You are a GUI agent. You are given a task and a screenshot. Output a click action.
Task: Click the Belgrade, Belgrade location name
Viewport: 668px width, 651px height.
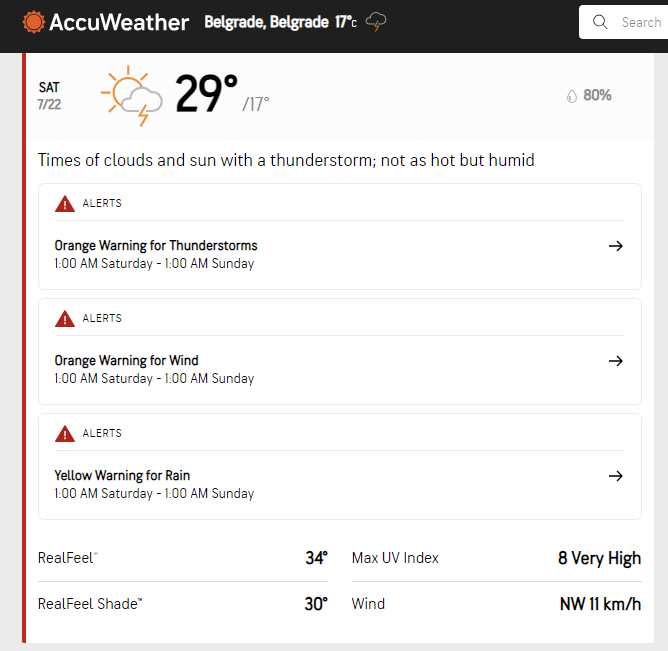[x=266, y=22]
